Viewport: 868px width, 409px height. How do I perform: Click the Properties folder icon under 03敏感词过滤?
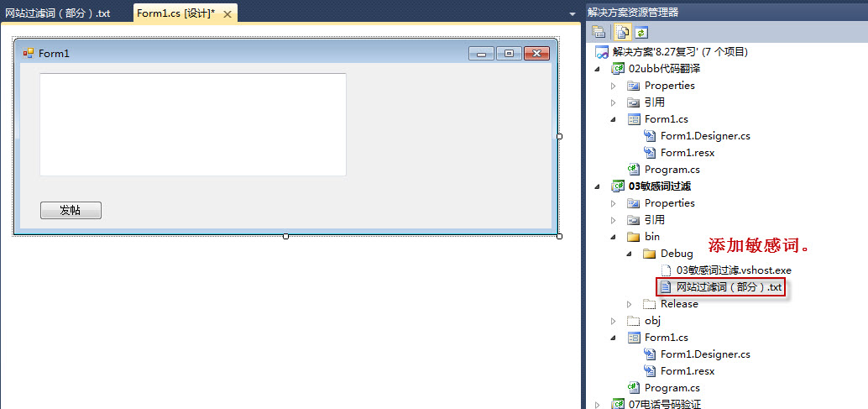click(633, 203)
